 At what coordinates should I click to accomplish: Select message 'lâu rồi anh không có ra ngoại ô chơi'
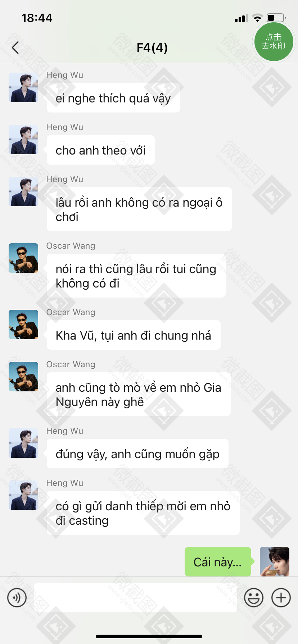pyautogui.click(x=139, y=209)
